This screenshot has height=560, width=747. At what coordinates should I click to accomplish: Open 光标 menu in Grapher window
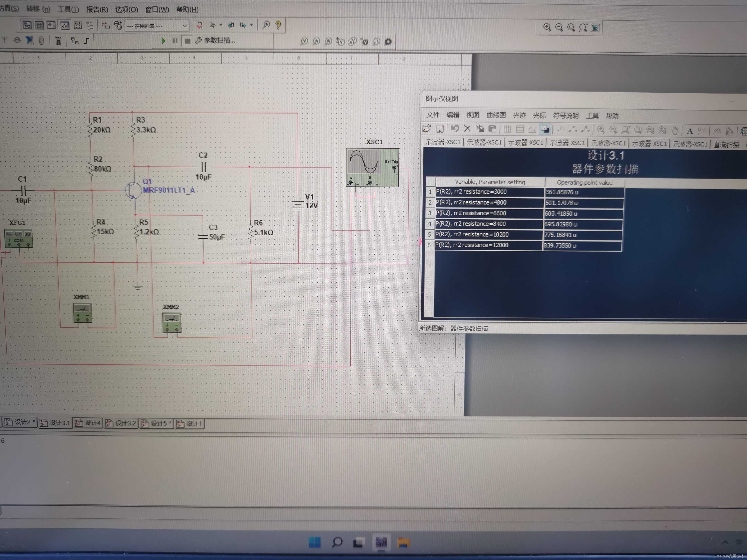[539, 115]
